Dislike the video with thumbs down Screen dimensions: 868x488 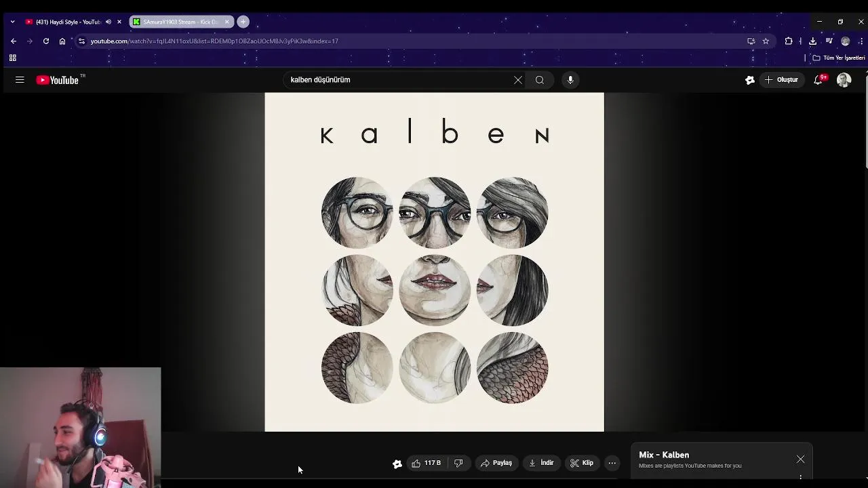pyautogui.click(x=458, y=463)
